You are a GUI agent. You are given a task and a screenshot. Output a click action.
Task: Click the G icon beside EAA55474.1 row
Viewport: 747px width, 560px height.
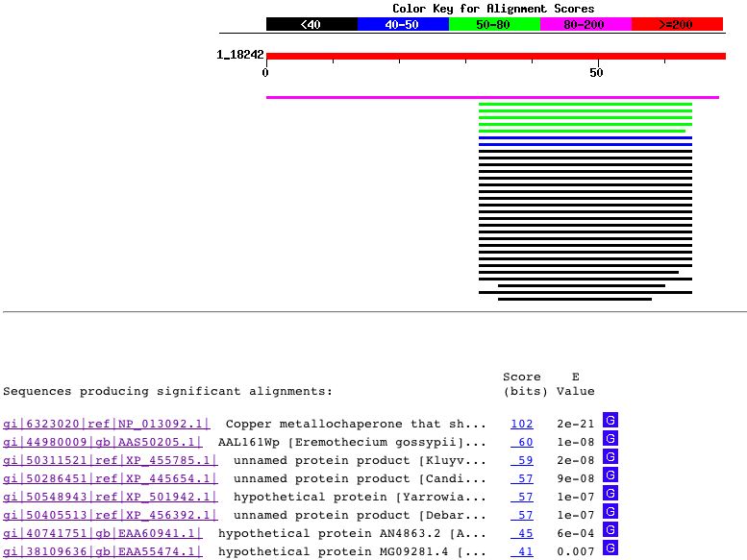pos(610,548)
